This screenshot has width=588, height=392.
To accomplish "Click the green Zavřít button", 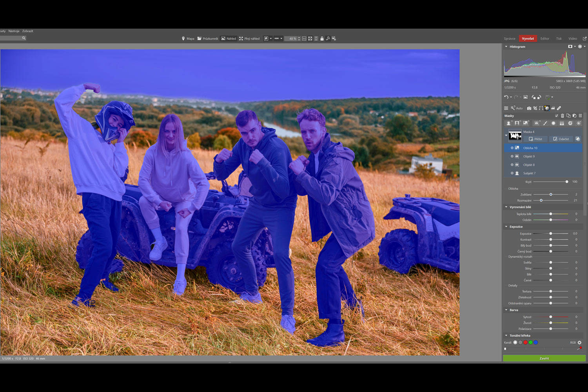I will tap(544, 358).
